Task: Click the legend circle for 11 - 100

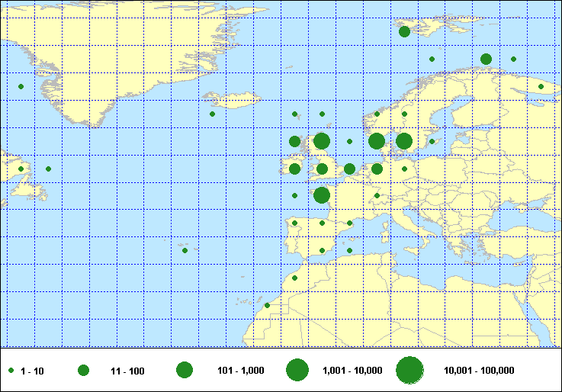Action: pyautogui.click(x=83, y=370)
